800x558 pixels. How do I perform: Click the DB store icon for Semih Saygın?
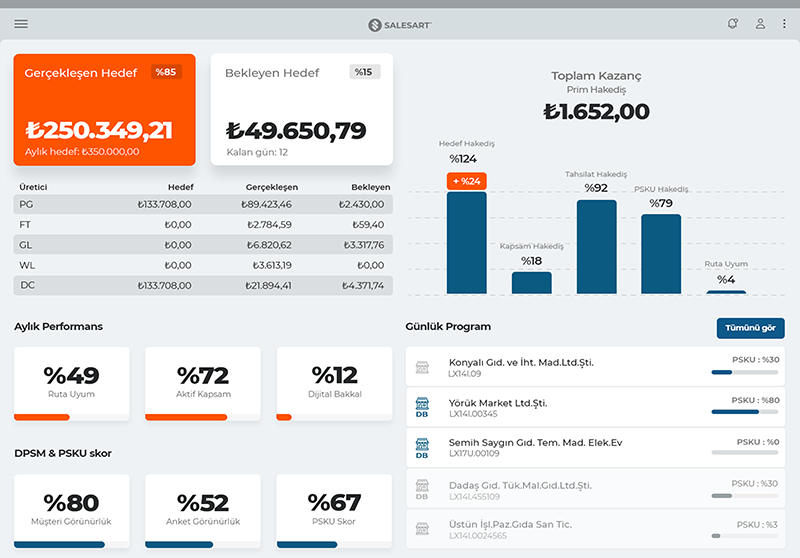(422, 448)
